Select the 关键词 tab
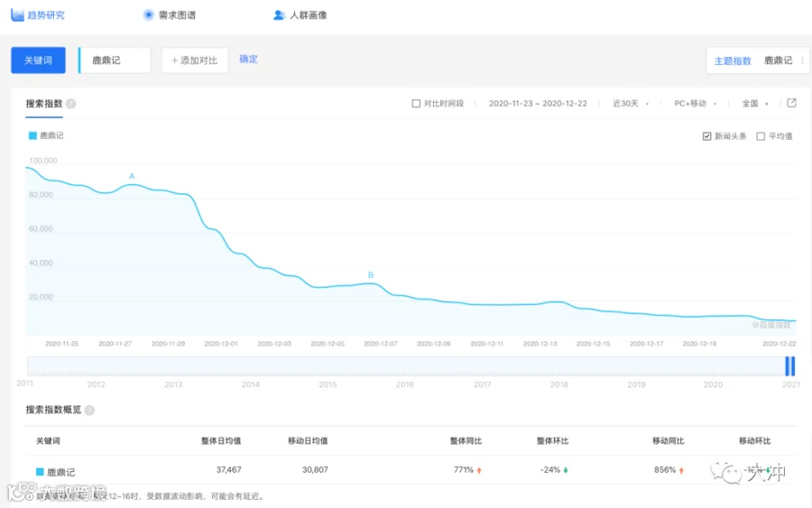This screenshot has height=508, width=812. pos(38,60)
